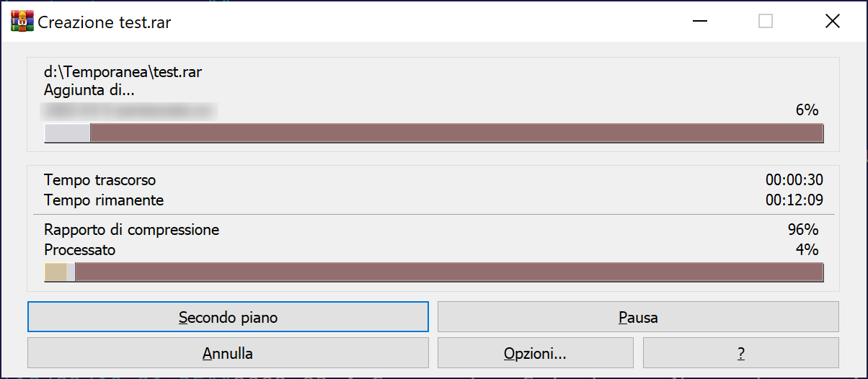
Task: Click the Processato 4% value
Action: click(807, 250)
